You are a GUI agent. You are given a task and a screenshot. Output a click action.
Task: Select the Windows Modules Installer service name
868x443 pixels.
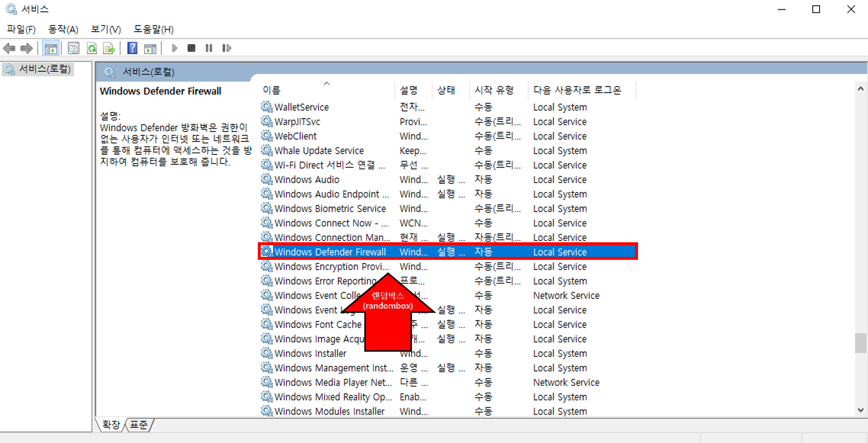pyautogui.click(x=330, y=411)
